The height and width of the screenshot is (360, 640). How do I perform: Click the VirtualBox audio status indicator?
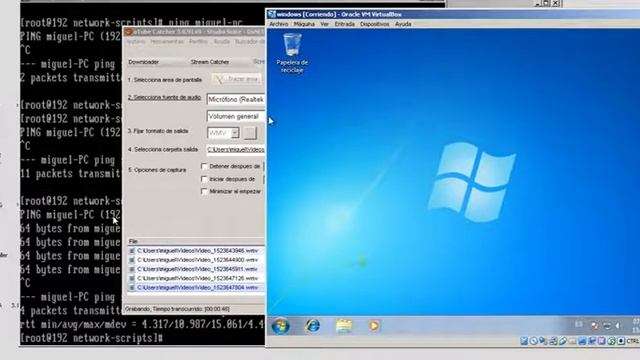pyautogui.click(x=542, y=341)
